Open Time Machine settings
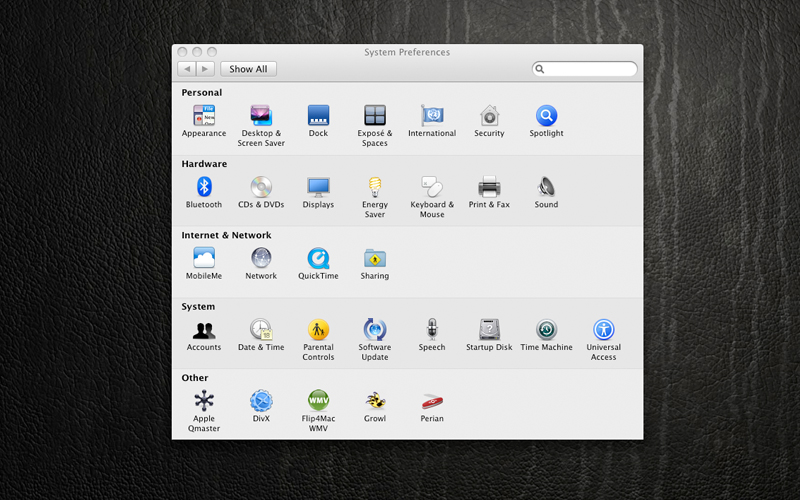 point(546,330)
